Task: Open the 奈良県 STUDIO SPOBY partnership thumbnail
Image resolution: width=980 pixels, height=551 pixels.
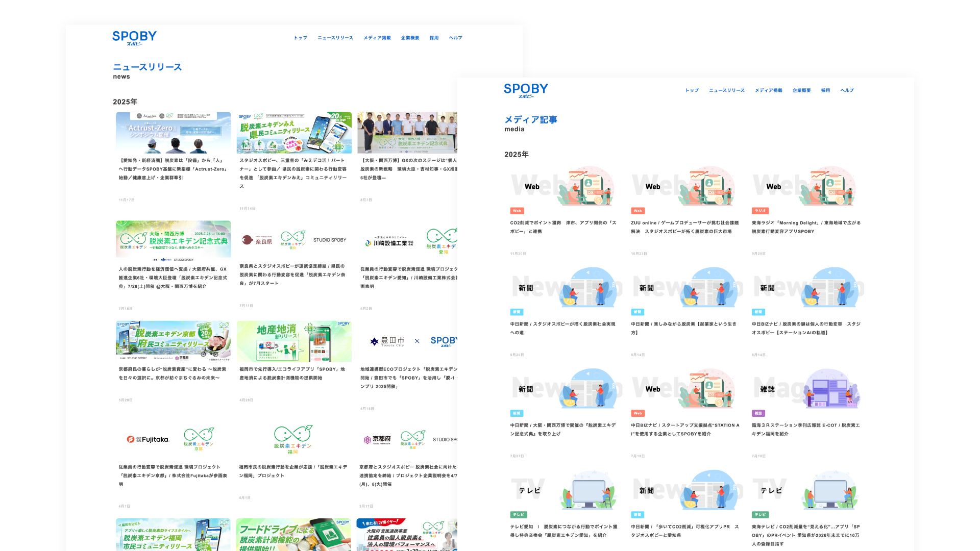Action: pyautogui.click(x=294, y=240)
